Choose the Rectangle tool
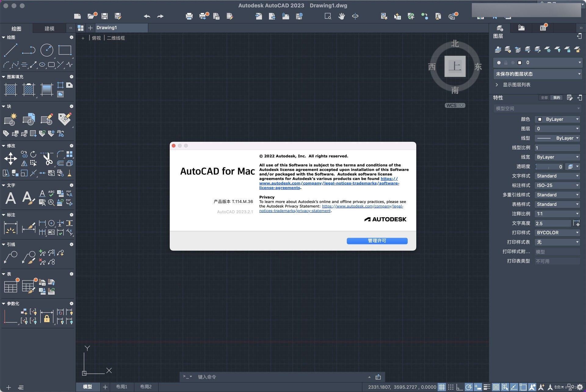 click(x=65, y=50)
